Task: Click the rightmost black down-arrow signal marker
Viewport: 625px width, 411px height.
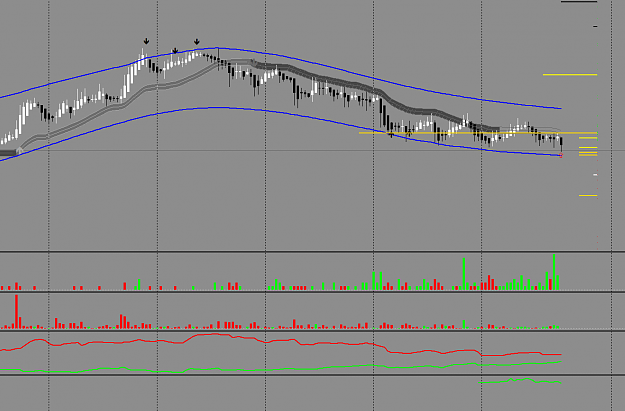Action: click(x=197, y=42)
